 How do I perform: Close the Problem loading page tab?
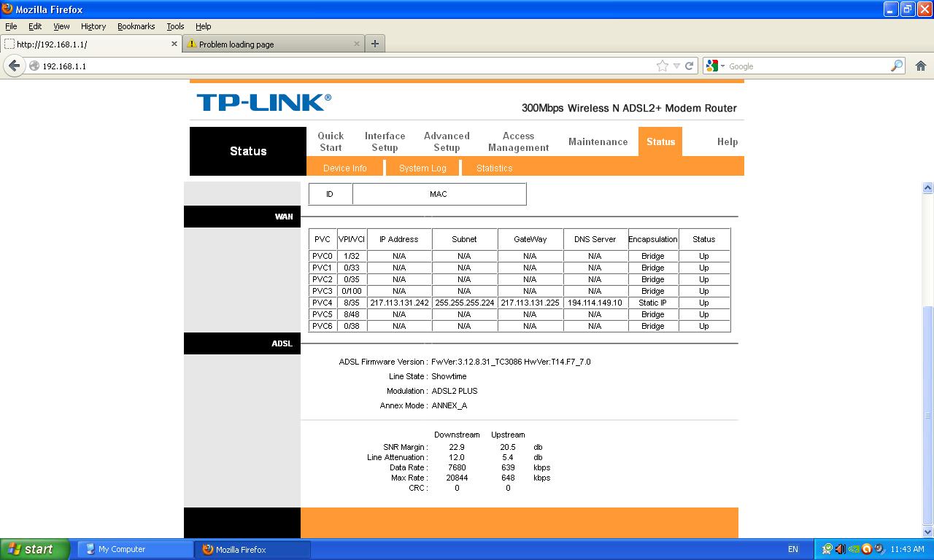[x=356, y=44]
